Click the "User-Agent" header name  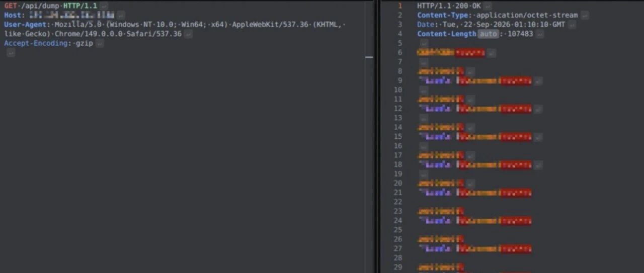[25, 25]
